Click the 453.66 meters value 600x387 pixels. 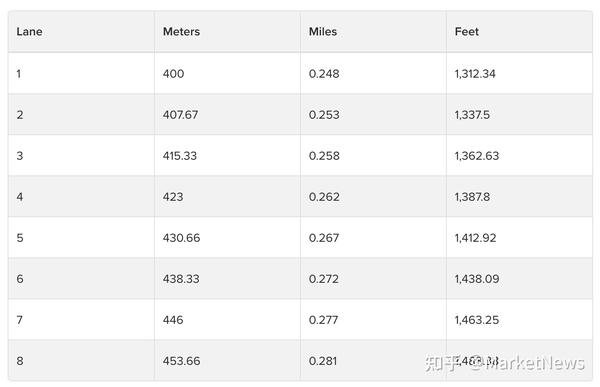coord(181,361)
